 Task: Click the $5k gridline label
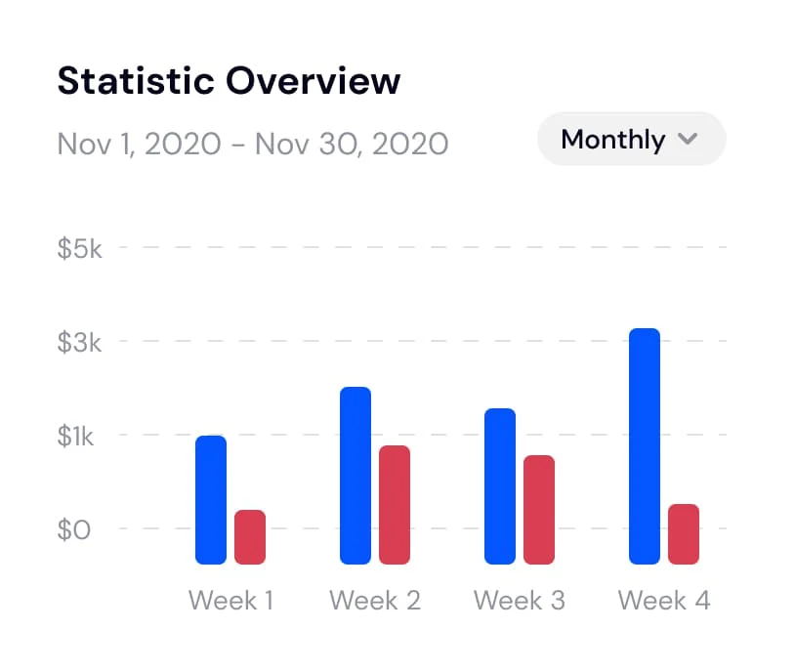tap(79, 249)
